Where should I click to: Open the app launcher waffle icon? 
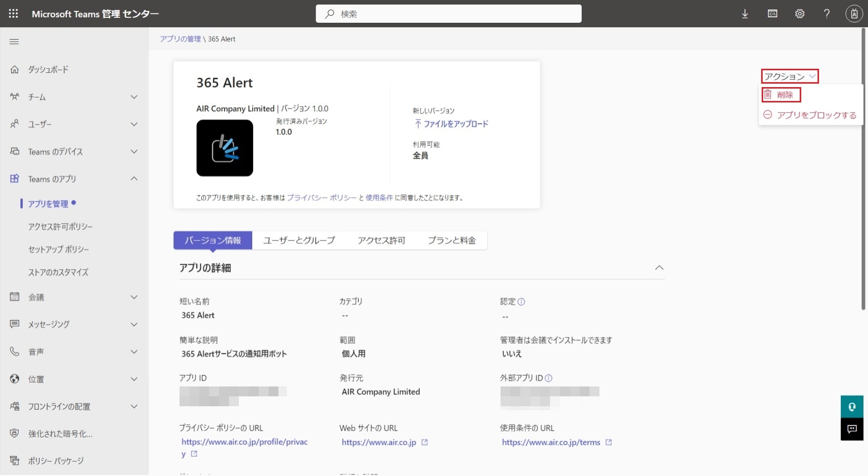click(x=13, y=14)
